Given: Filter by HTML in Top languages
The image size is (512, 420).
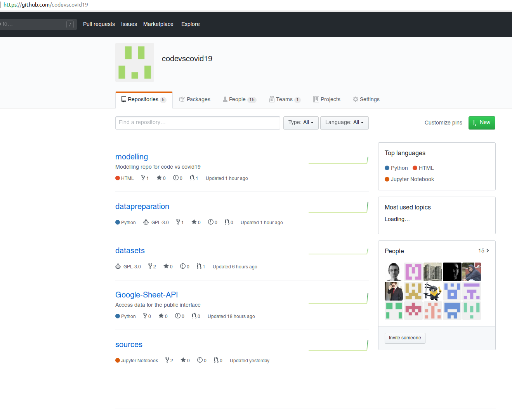Looking at the screenshot, I should tap(423, 168).
